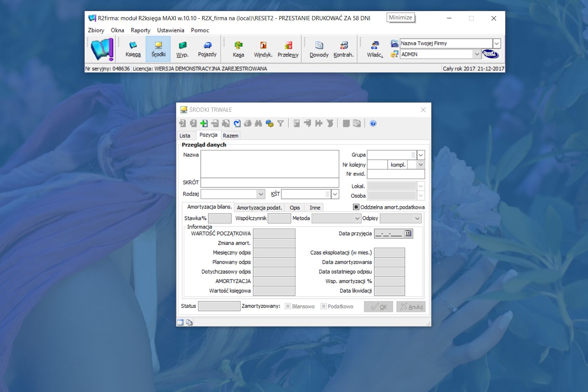Open the Kontrah. contractors module
This screenshot has width=588, height=392.
[343, 49]
